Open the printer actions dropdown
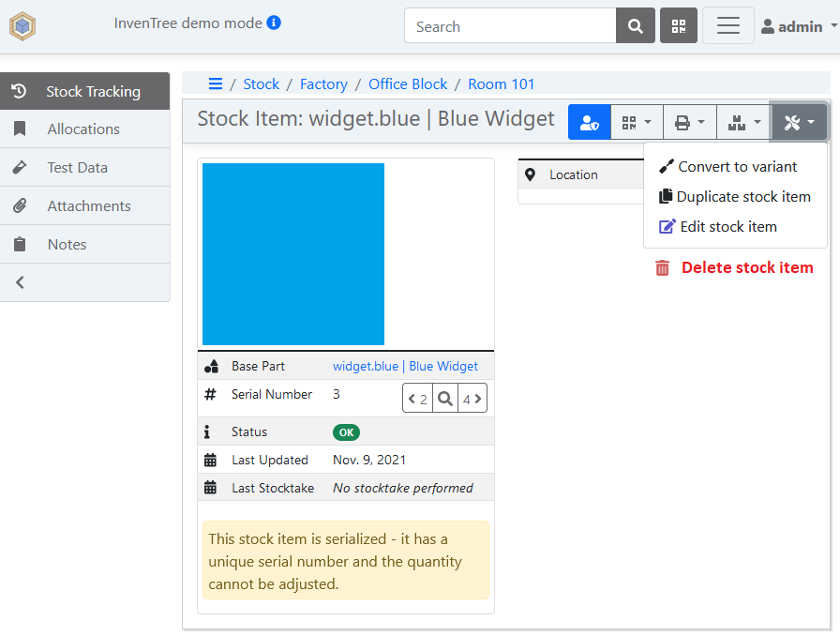Image resolution: width=840 pixels, height=636 pixels. [690, 122]
